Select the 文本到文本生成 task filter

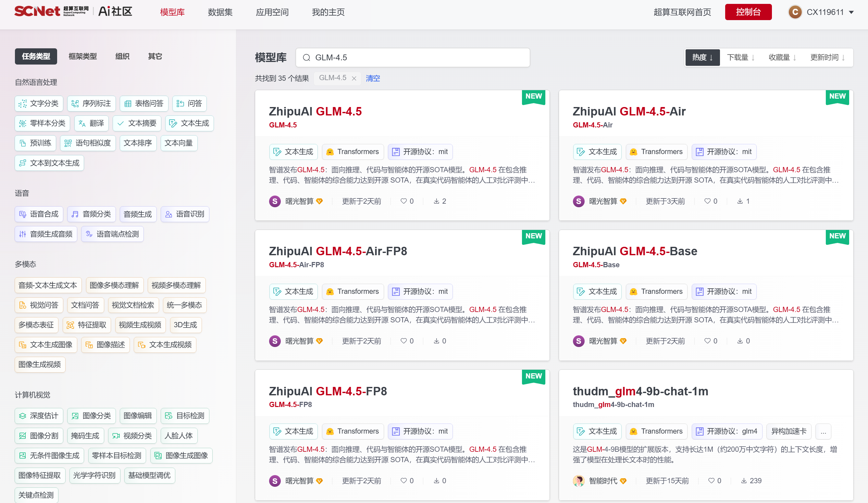49,163
